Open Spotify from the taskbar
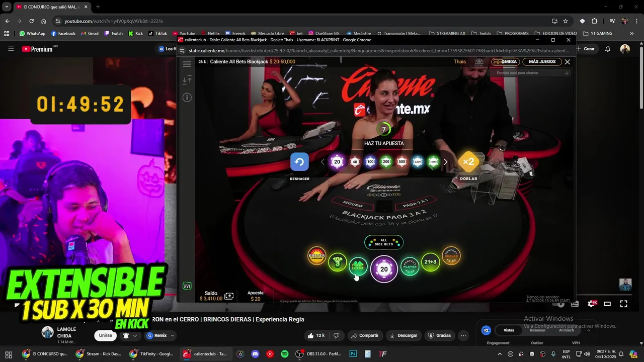 click(x=285, y=354)
